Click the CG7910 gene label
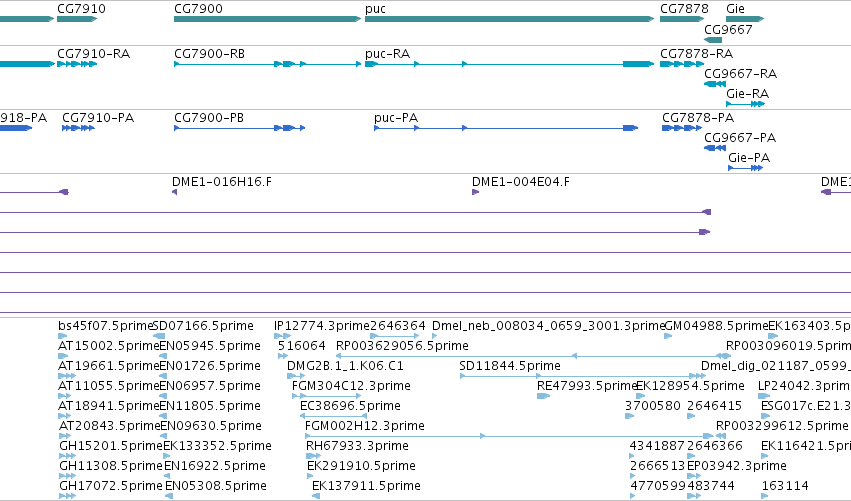Viewport: 851px width, 501px height. pos(81,9)
